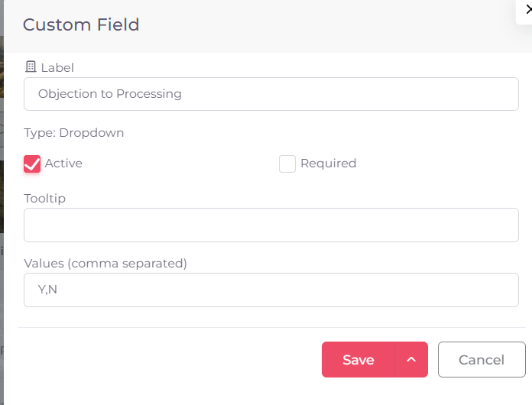Click the Required label text

pyautogui.click(x=328, y=164)
